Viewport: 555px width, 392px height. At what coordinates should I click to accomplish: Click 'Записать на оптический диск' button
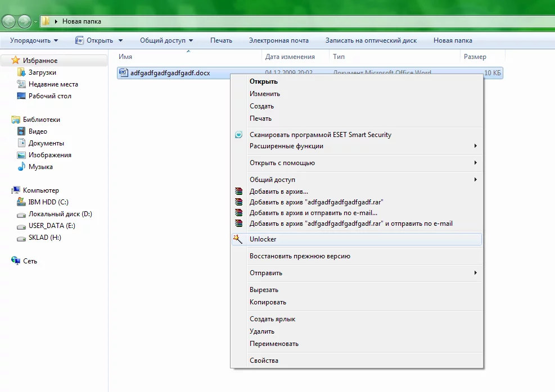[x=371, y=40]
